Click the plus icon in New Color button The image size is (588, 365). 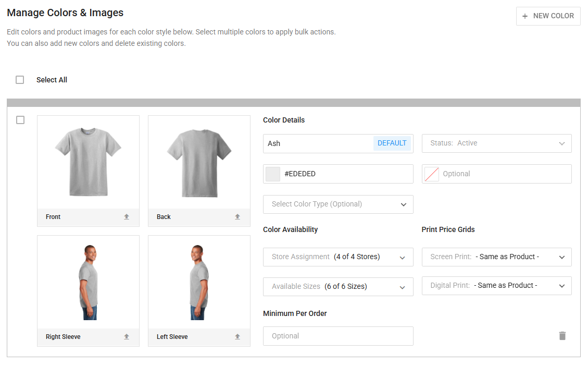[x=525, y=16]
